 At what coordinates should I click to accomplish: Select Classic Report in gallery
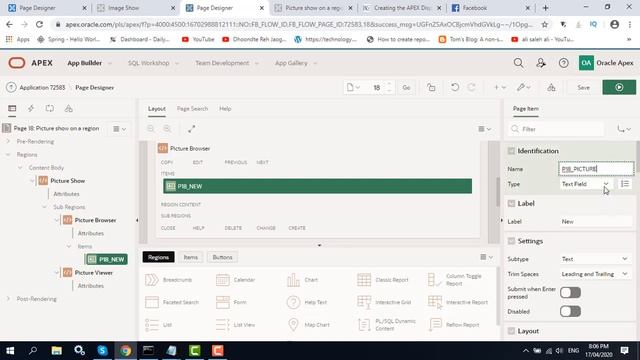(x=383, y=280)
